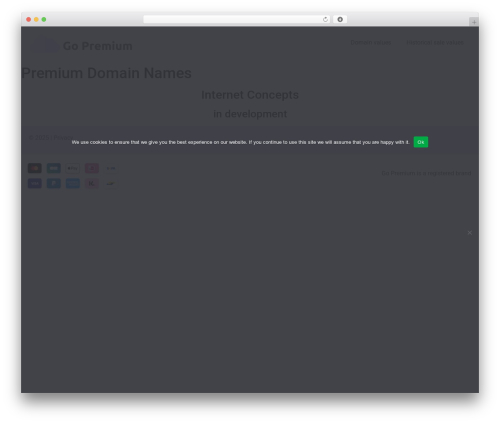The image size is (500, 423).
Task: Click the Visa payment icon
Action: click(x=35, y=183)
